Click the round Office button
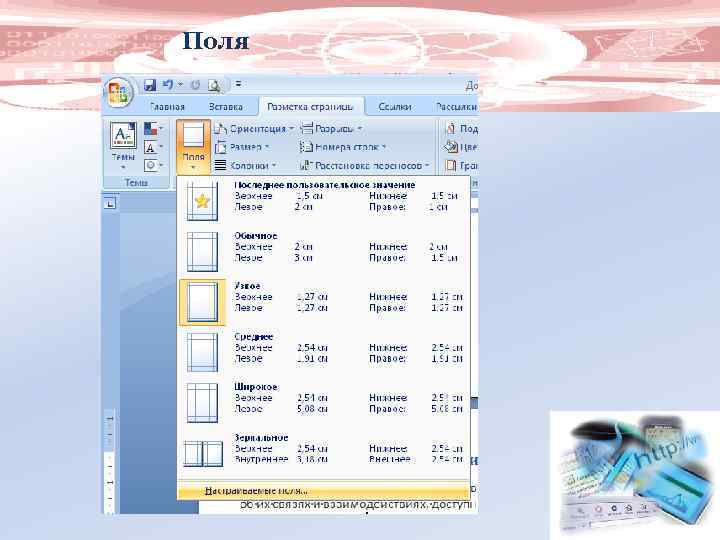 click(x=119, y=91)
